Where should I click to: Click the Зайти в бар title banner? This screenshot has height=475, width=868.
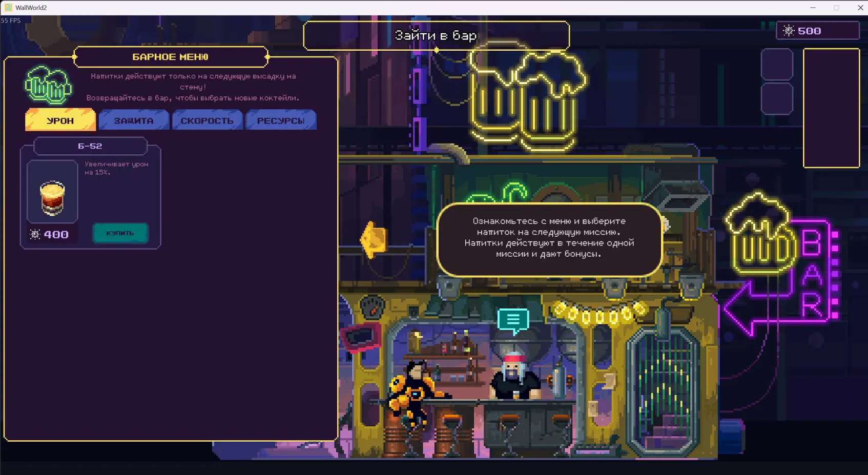coord(436,35)
